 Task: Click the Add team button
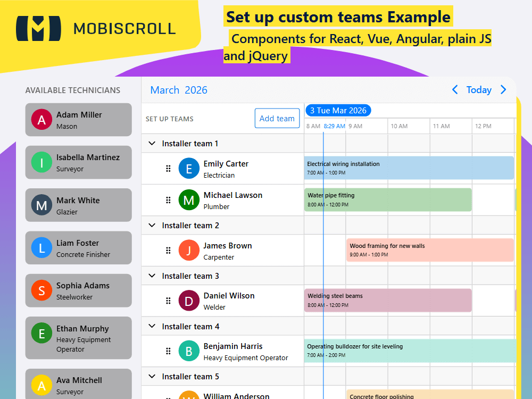[277, 119]
